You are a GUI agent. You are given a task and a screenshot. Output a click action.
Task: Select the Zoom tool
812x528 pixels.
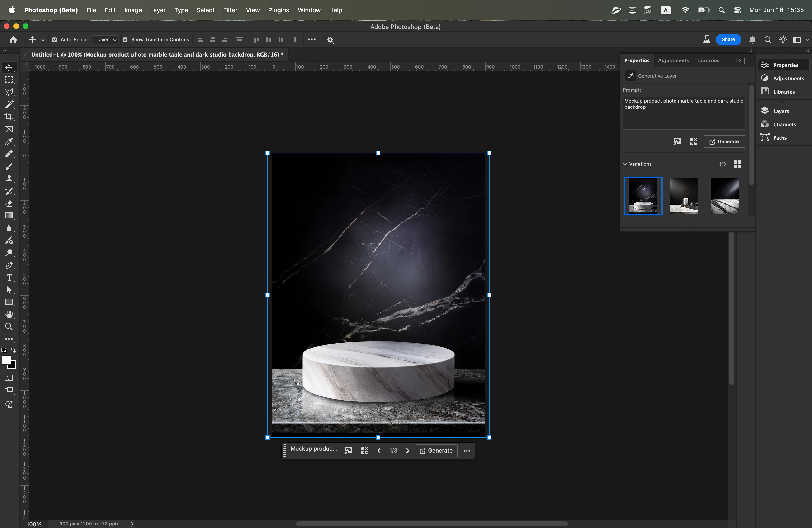pos(9,327)
